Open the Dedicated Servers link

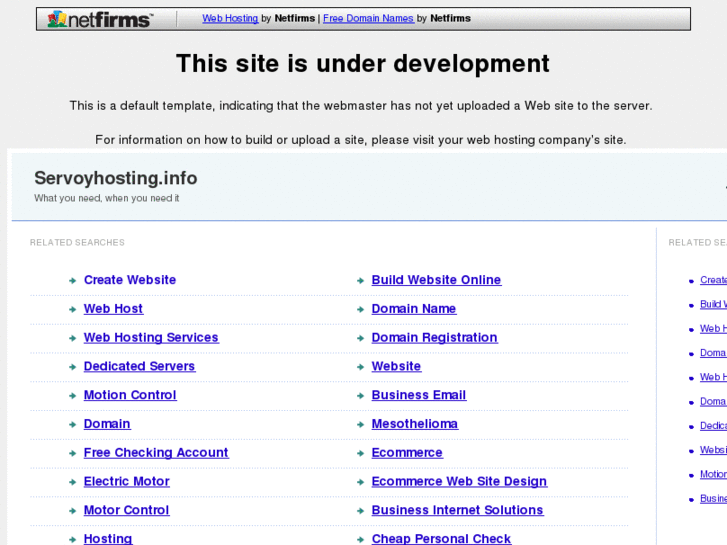[139, 366]
